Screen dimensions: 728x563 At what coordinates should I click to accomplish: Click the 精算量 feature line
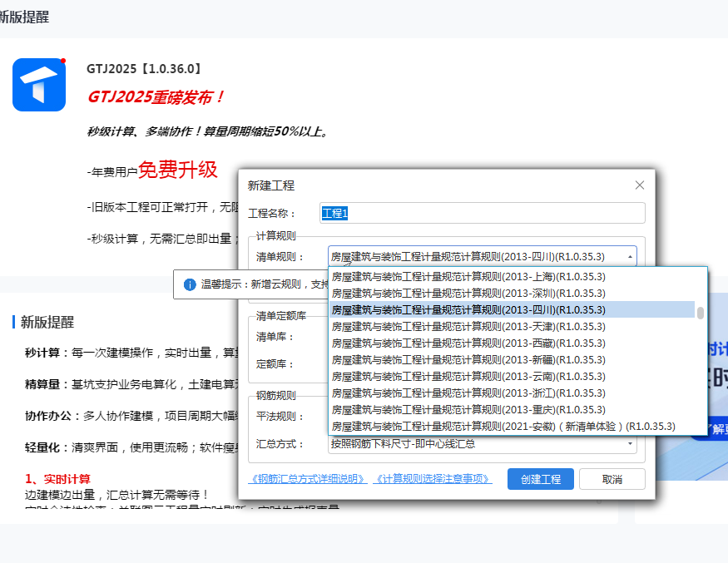coord(131,384)
